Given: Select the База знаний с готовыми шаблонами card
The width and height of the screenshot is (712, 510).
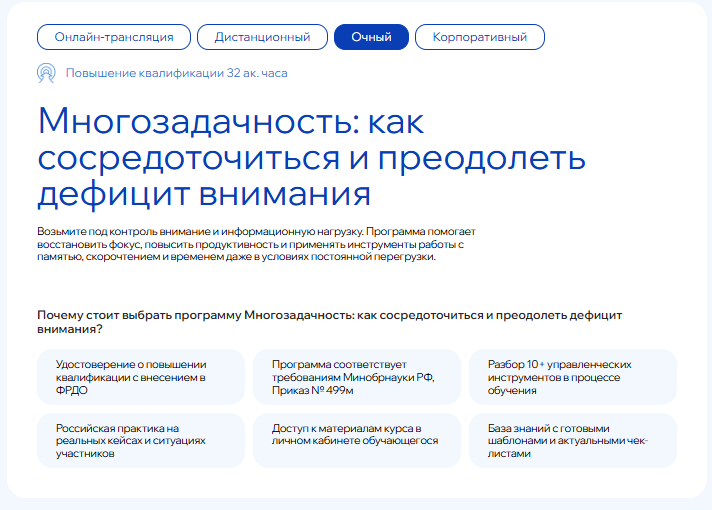Looking at the screenshot, I should pyautogui.click(x=572, y=440).
